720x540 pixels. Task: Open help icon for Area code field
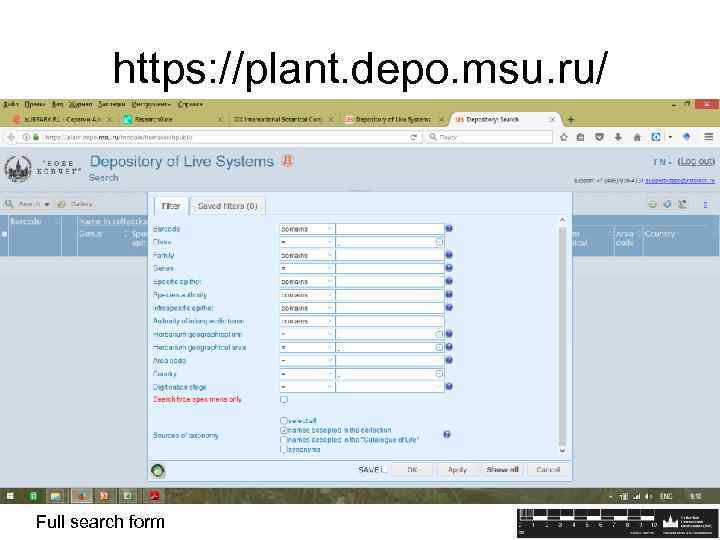(x=449, y=360)
